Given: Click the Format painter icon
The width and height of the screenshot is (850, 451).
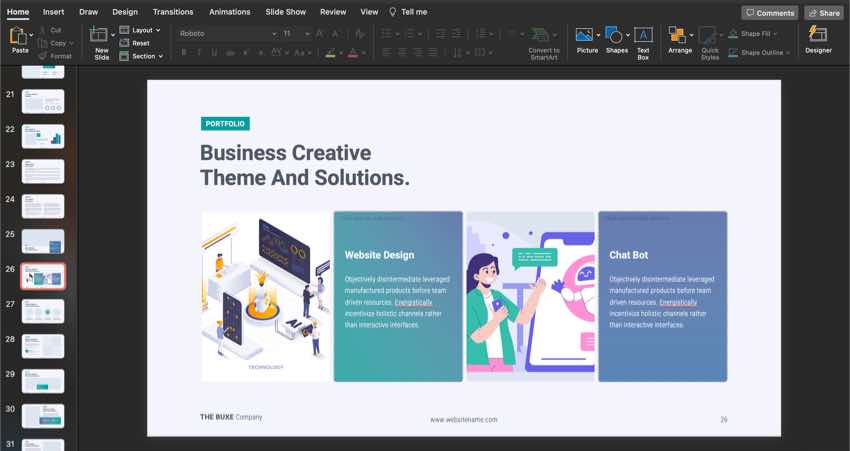Looking at the screenshot, I should pos(43,56).
